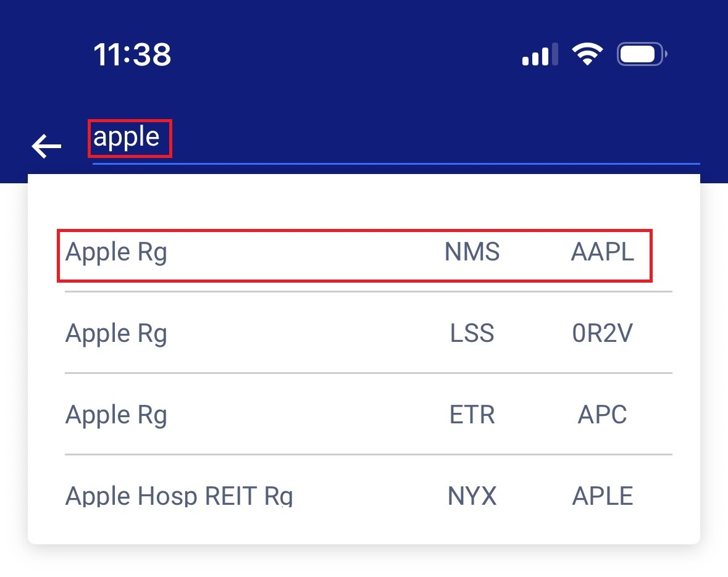Tap the 11:38 clock in status bar

132,55
